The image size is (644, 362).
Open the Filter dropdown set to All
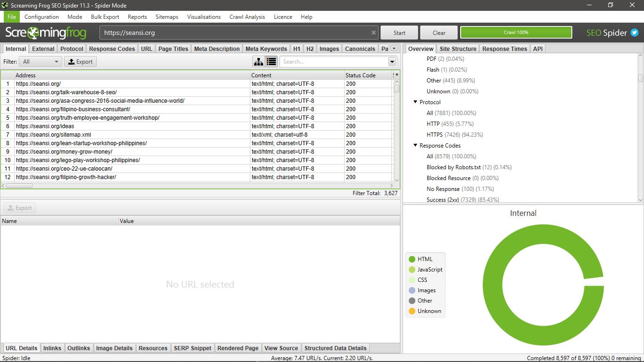coord(41,62)
